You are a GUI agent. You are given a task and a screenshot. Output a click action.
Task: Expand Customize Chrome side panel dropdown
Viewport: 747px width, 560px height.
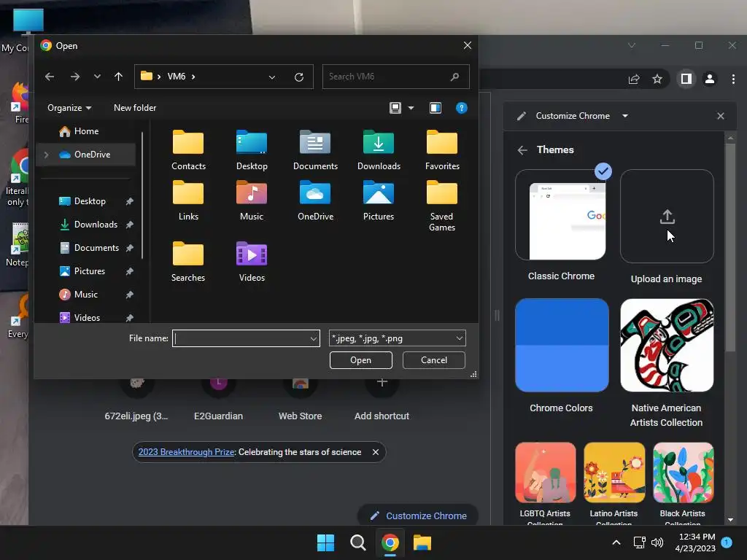625,116
